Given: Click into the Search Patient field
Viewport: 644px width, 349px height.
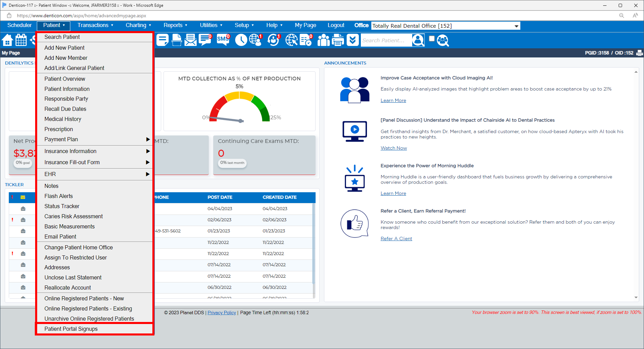Looking at the screenshot, I should pos(386,41).
